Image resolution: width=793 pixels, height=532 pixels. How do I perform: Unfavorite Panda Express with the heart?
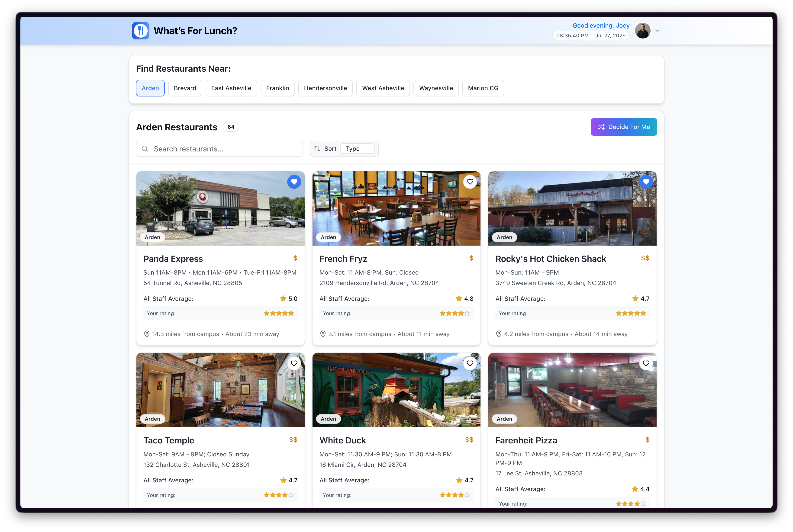click(x=294, y=182)
